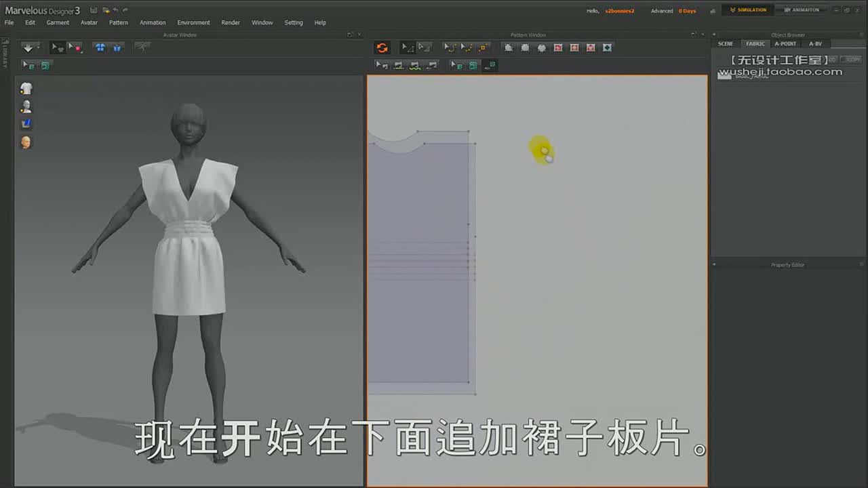Screen dimensions: 868x488
Task: Open the Setting menu
Action: point(294,22)
